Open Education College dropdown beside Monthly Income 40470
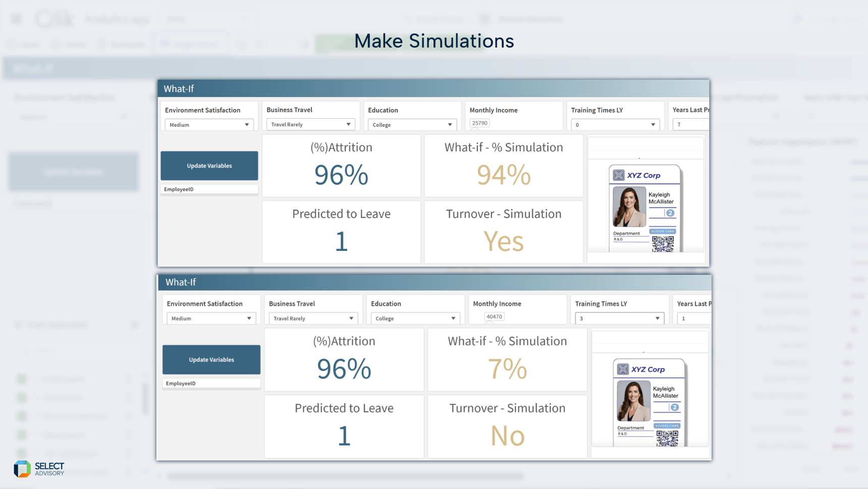Screen dimensions: 868x489 point(415,318)
